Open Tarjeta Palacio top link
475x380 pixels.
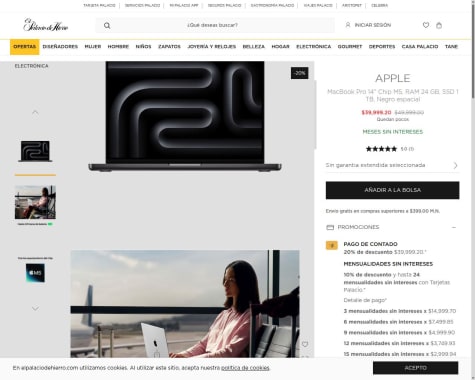click(x=99, y=5)
